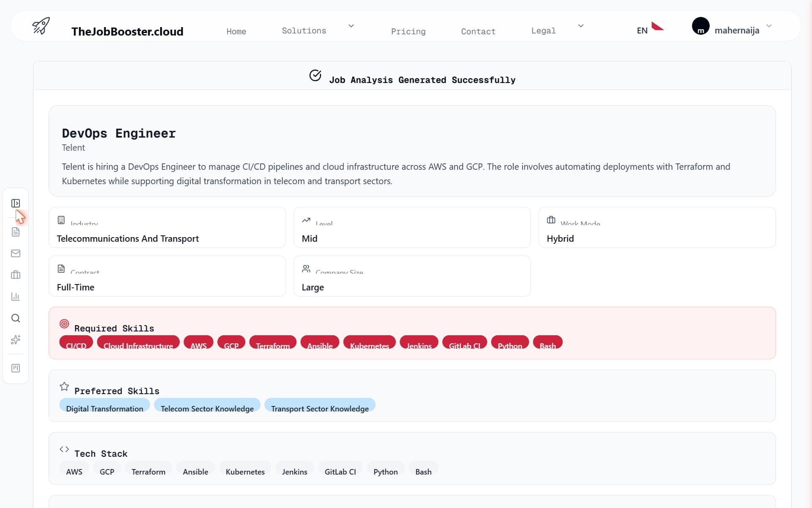Click the checkmark icon beside Job Analysis Generated
Screen dimensions: 812x508
315,75
